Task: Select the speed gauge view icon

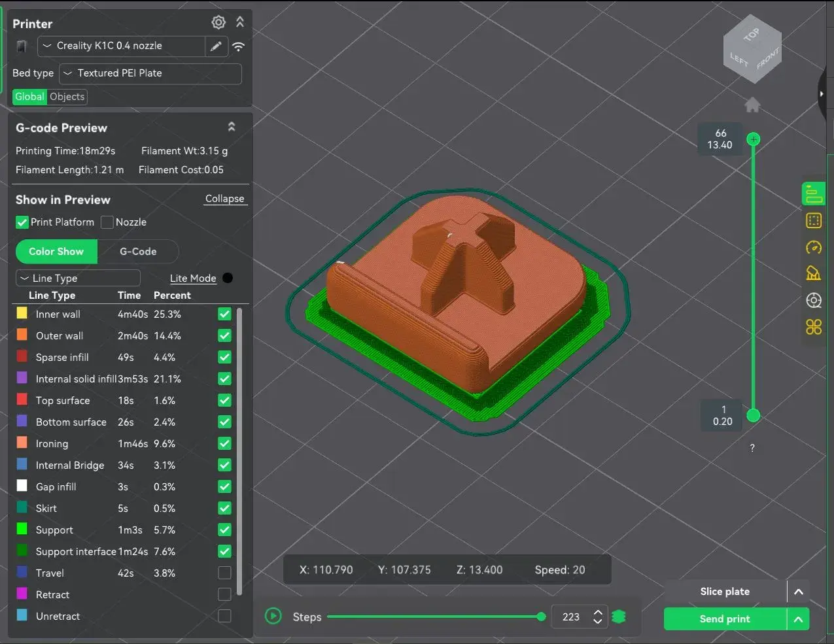Action: 814,247
